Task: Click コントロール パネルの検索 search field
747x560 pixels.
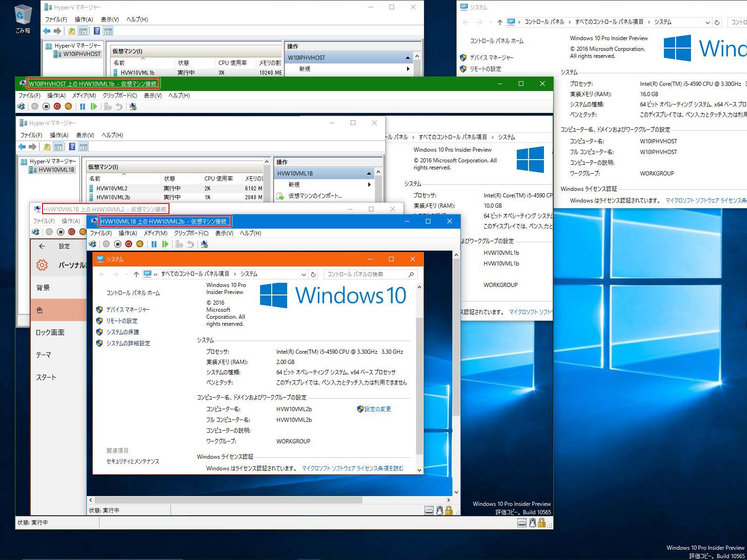Action: tap(370, 274)
